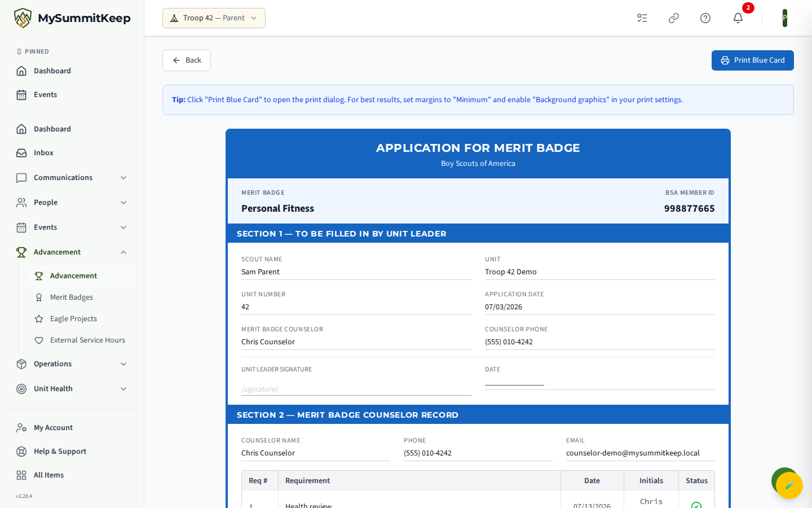The image size is (812, 508).
Task: Click the printer icon on Print Blue Card
Action: [x=725, y=60]
